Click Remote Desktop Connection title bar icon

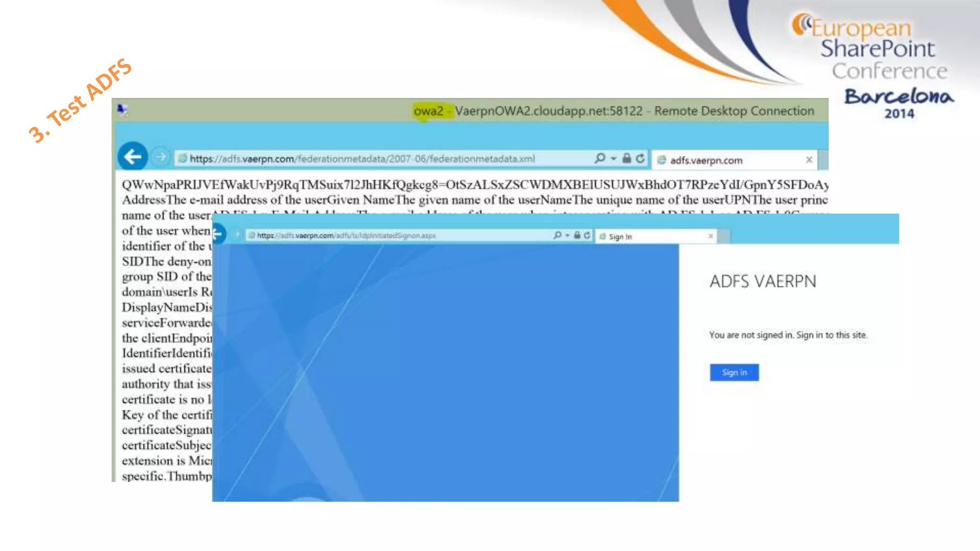tap(122, 110)
